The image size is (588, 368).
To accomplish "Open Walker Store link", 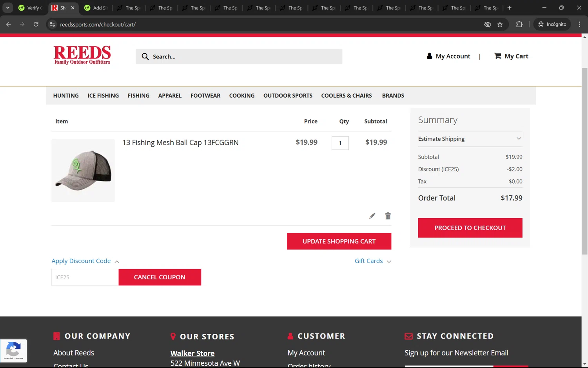I will click(192, 353).
